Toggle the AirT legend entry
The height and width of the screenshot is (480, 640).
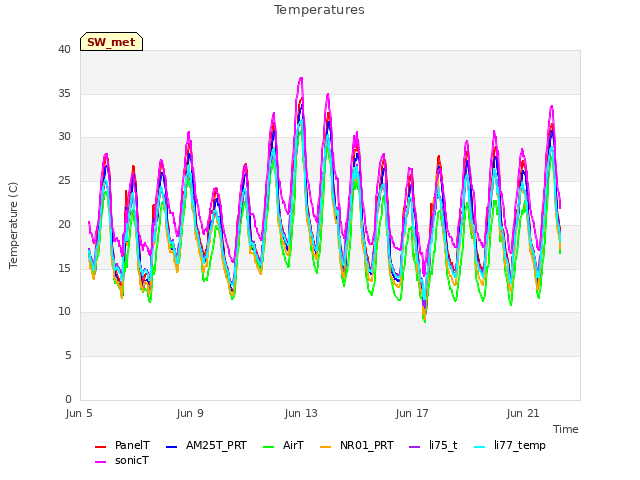click(x=283, y=445)
